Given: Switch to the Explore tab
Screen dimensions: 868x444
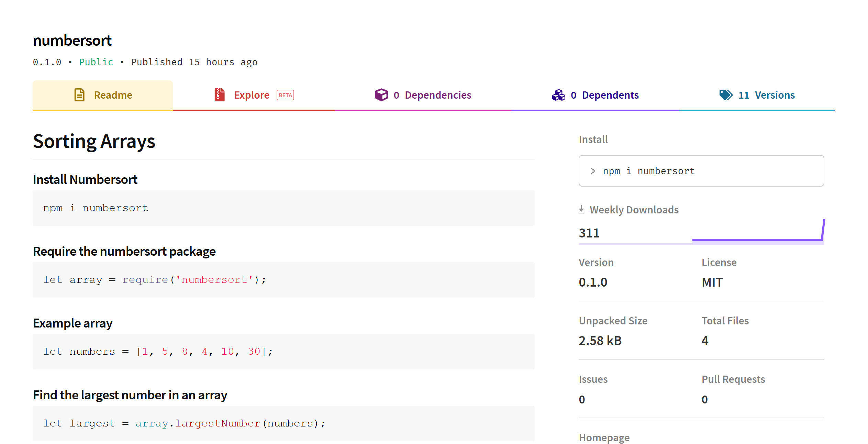Looking at the screenshot, I should 252,95.
